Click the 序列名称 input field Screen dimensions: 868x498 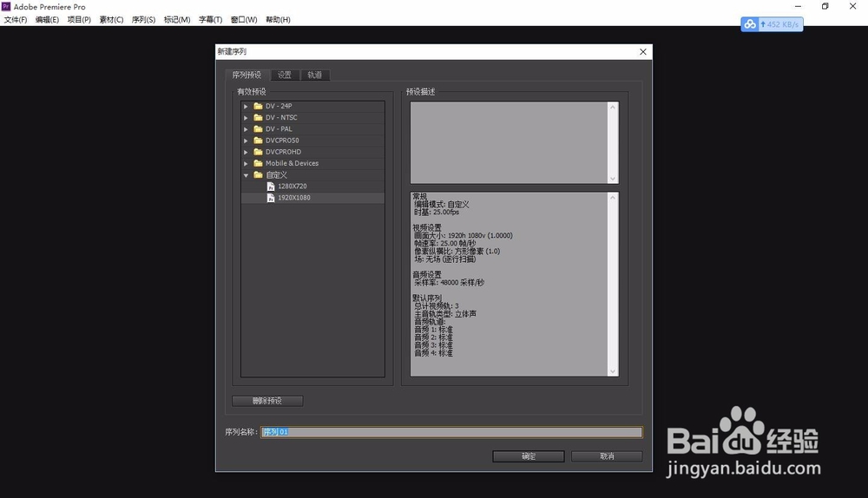pyautogui.click(x=451, y=431)
